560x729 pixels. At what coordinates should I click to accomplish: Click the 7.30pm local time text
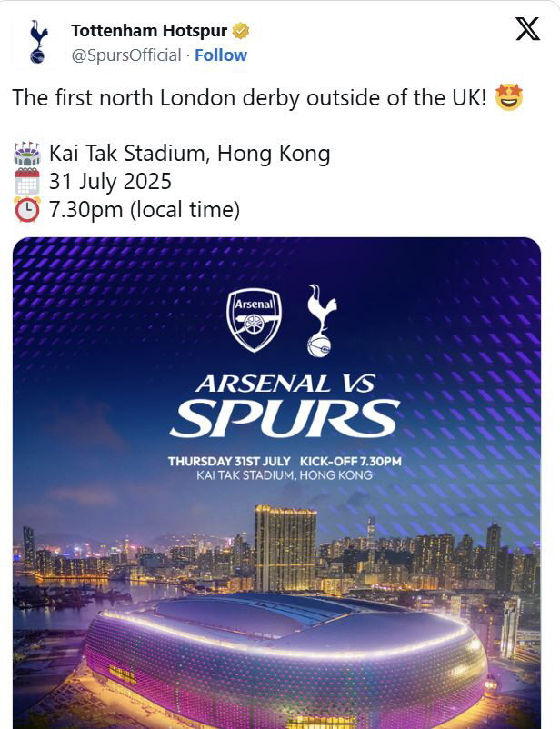[x=145, y=210]
